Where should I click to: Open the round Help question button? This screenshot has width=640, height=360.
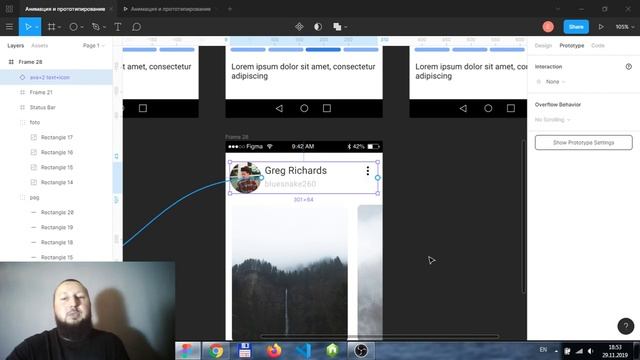pos(625,326)
